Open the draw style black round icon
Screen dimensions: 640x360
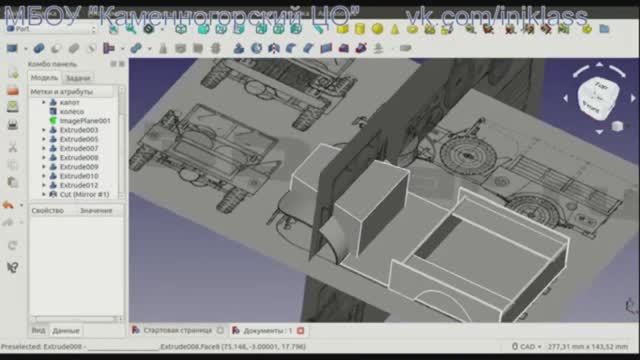point(149,29)
